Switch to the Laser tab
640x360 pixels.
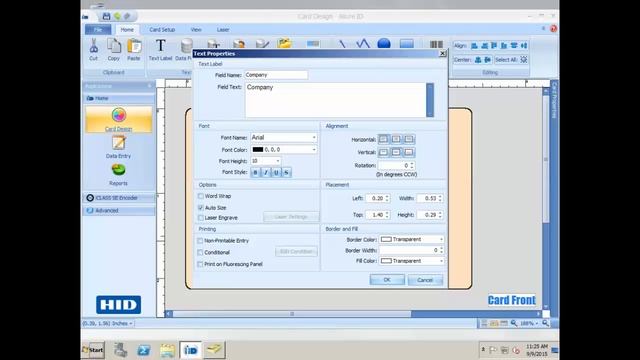tap(223, 30)
